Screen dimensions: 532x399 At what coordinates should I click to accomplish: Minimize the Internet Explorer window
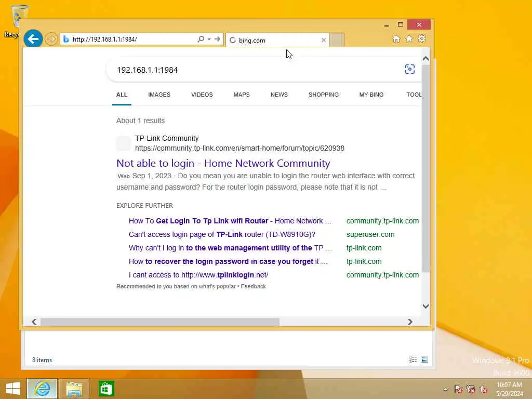(387, 25)
